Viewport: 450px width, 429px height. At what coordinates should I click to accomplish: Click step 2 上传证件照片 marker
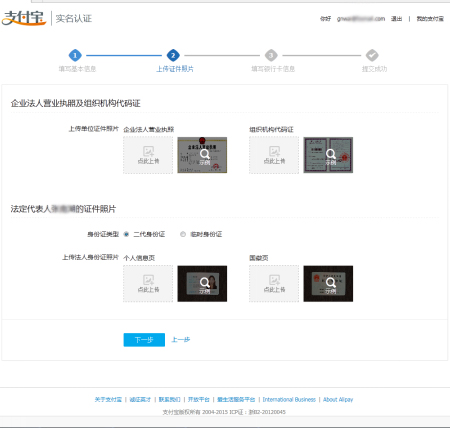[x=173, y=55]
